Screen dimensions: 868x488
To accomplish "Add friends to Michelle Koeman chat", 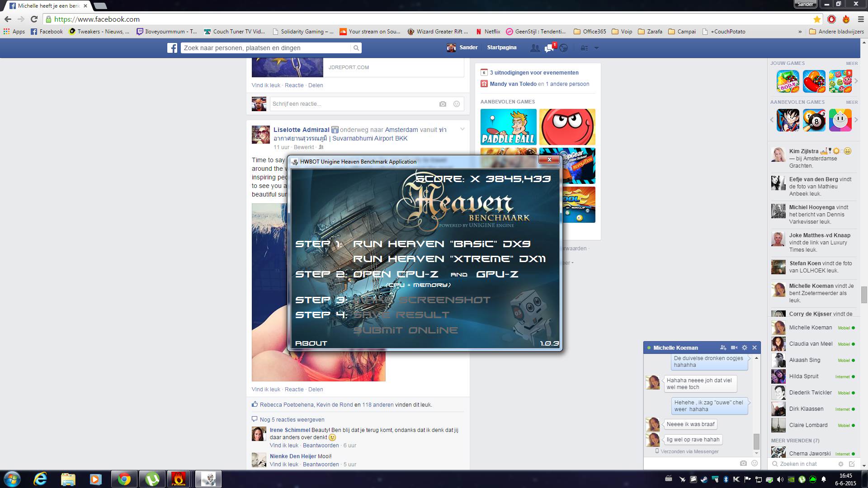I will coord(723,347).
